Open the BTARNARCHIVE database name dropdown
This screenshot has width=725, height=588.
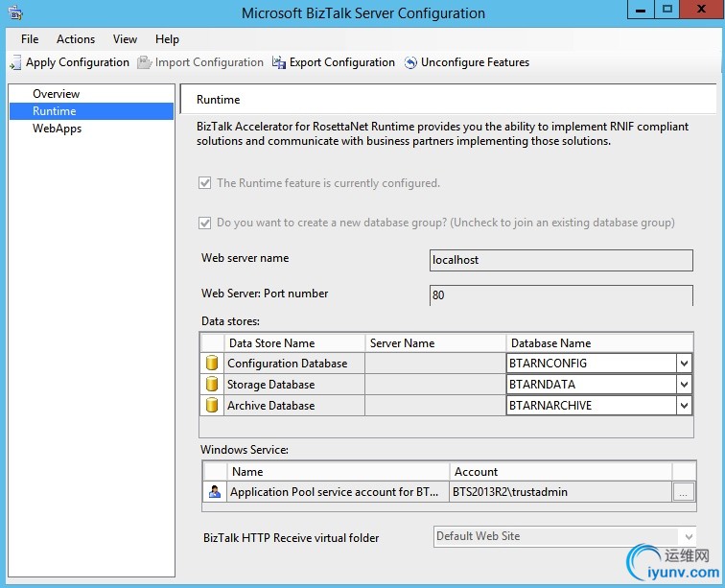(684, 405)
